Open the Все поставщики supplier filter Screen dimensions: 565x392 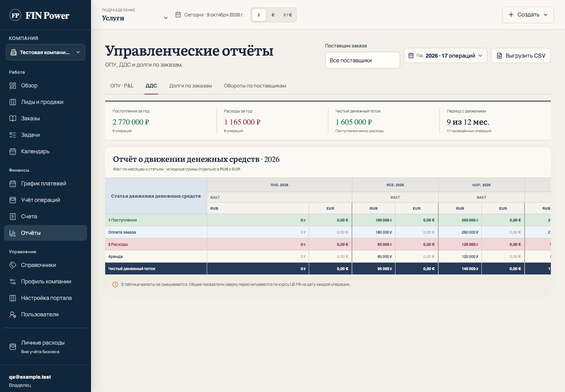point(363,60)
